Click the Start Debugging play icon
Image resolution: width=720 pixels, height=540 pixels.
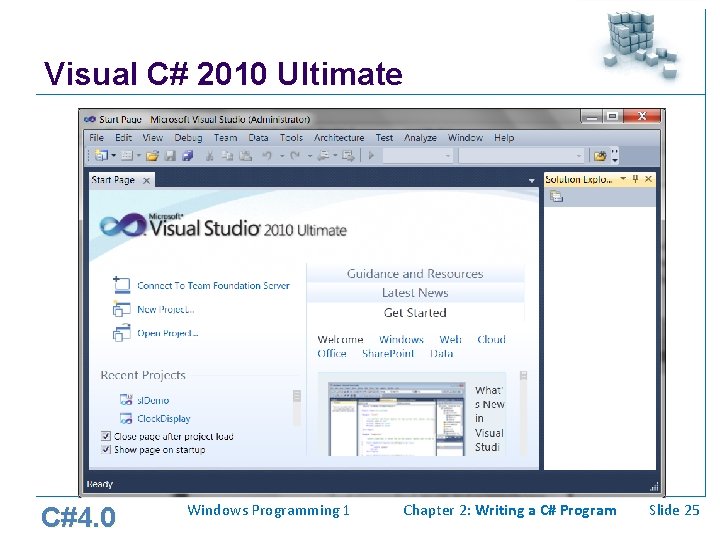click(x=371, y=156)
